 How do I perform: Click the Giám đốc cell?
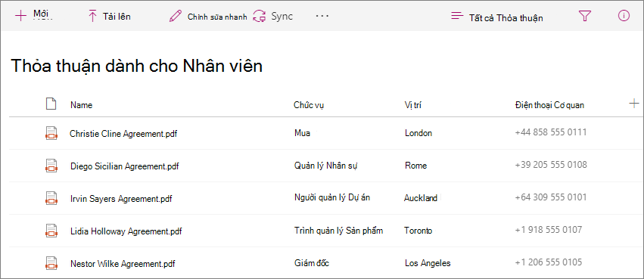312,263
